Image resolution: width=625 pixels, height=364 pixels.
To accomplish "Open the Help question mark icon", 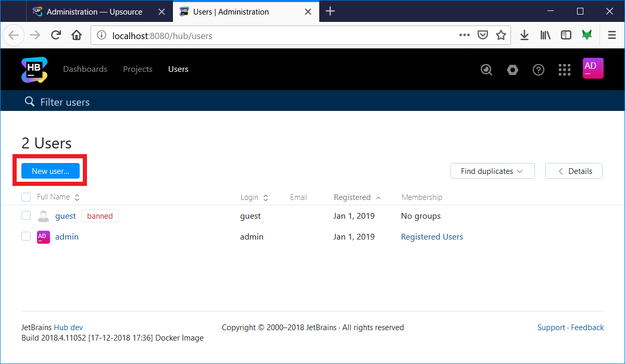I will (539, 69).
